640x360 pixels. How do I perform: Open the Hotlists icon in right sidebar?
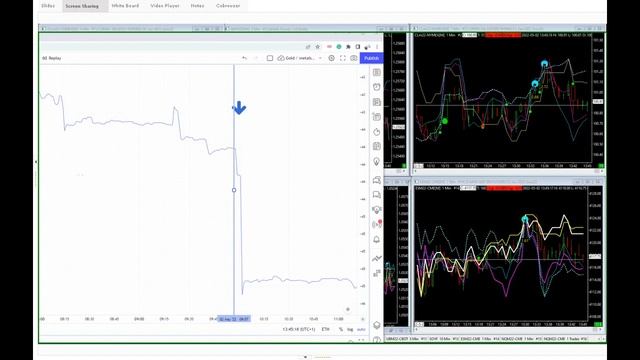377,132
